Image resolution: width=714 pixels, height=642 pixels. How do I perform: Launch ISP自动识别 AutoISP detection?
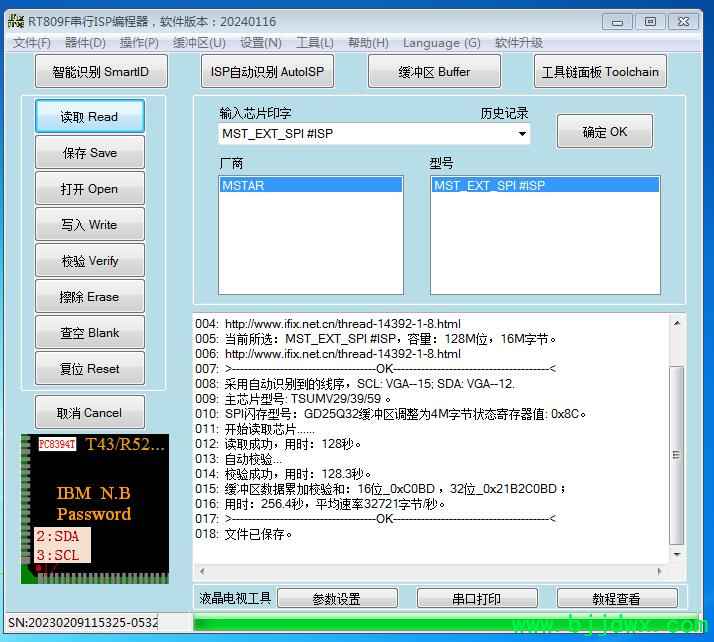coord(267,72)
